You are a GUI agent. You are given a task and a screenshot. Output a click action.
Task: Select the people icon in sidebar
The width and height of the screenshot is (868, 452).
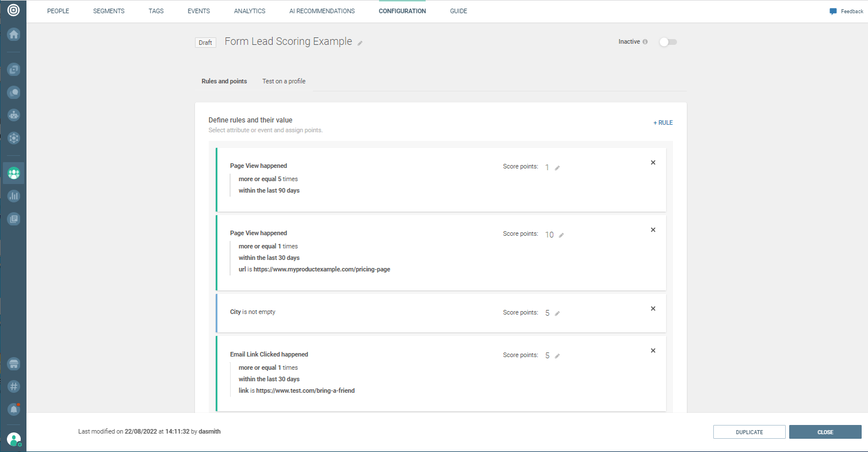click(14, 173)
